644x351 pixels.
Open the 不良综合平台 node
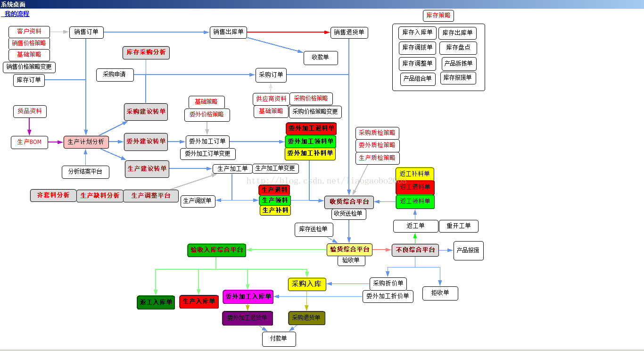point(415,250)
